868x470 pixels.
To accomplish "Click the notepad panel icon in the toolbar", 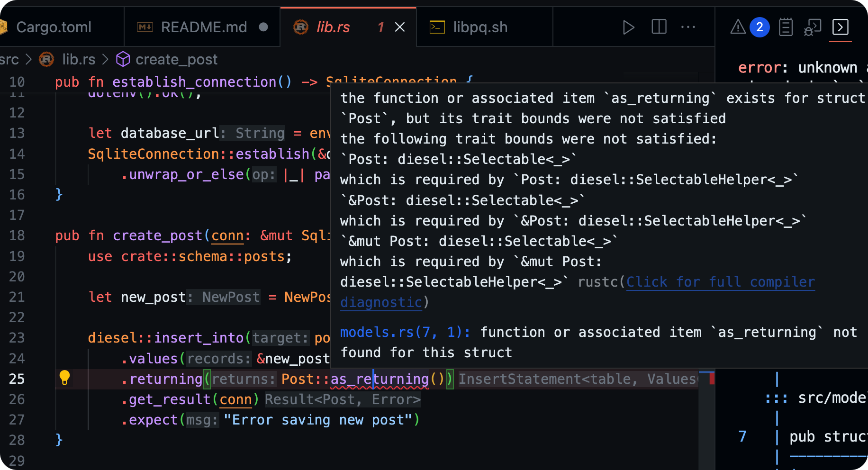I will tap(786, 27).
